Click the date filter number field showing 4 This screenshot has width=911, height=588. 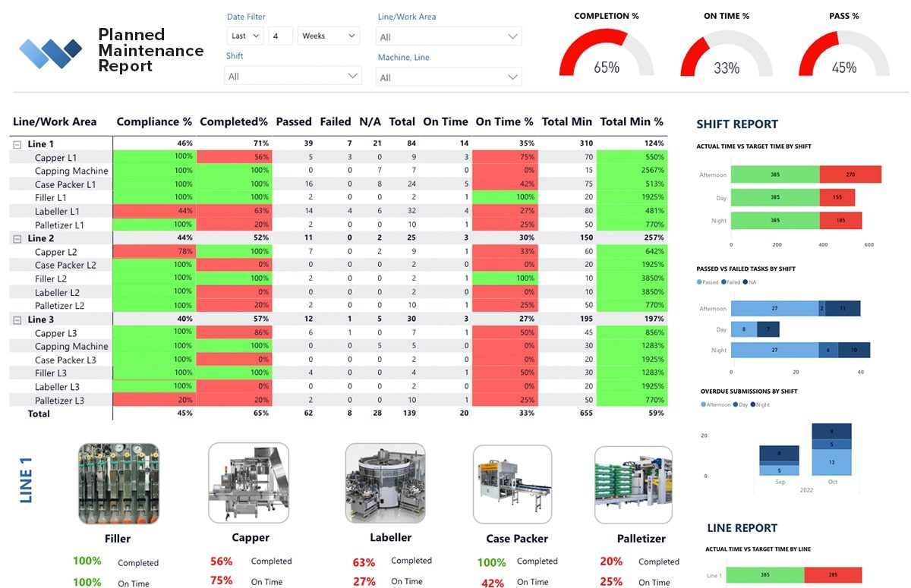click(280, 36)
